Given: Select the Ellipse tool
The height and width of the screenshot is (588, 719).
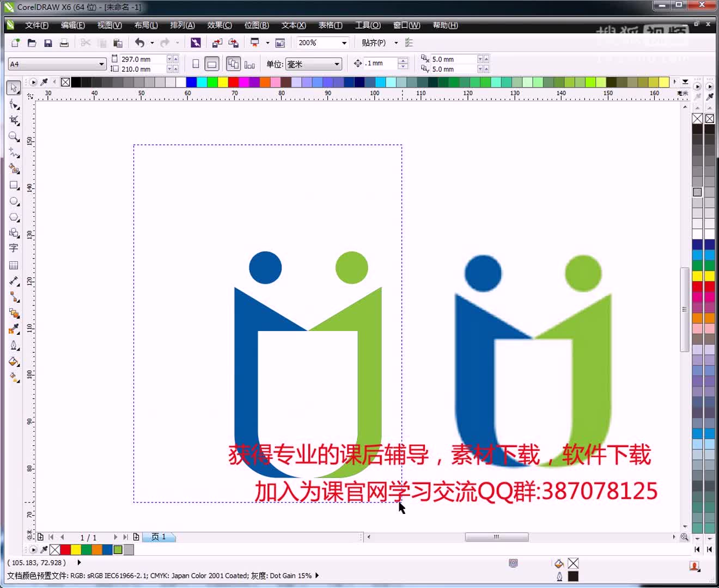Looking at the screenshot, I should 14,201.
